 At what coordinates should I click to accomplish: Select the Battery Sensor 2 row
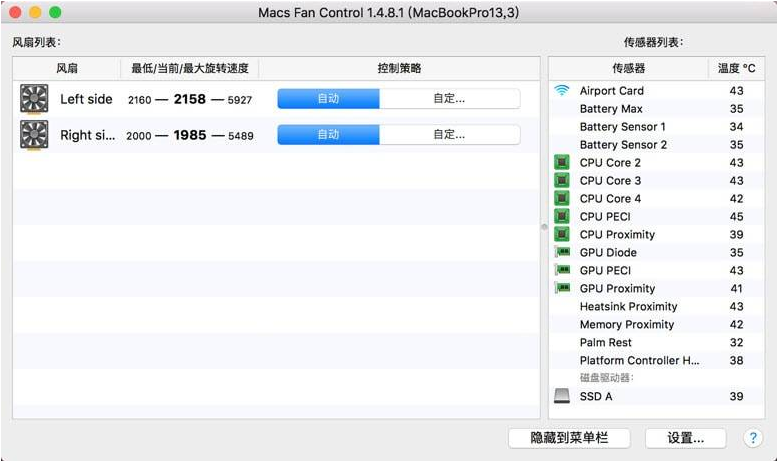pos(656,144)
